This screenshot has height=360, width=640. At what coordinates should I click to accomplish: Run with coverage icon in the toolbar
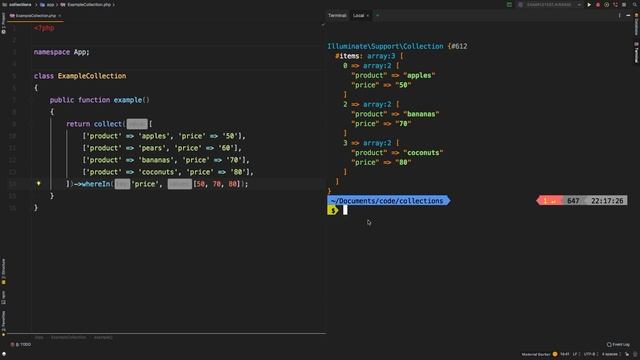point(607,4)
